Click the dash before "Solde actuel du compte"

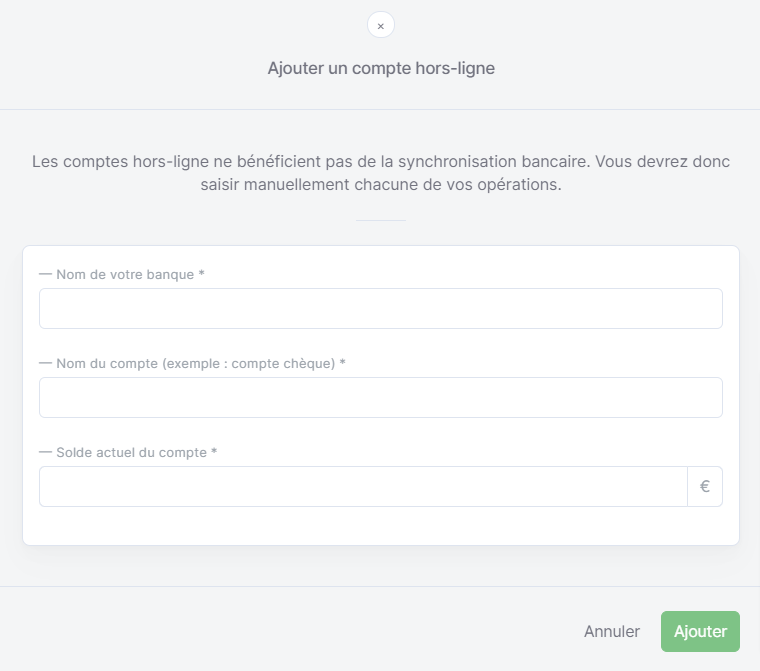[45, 452]
